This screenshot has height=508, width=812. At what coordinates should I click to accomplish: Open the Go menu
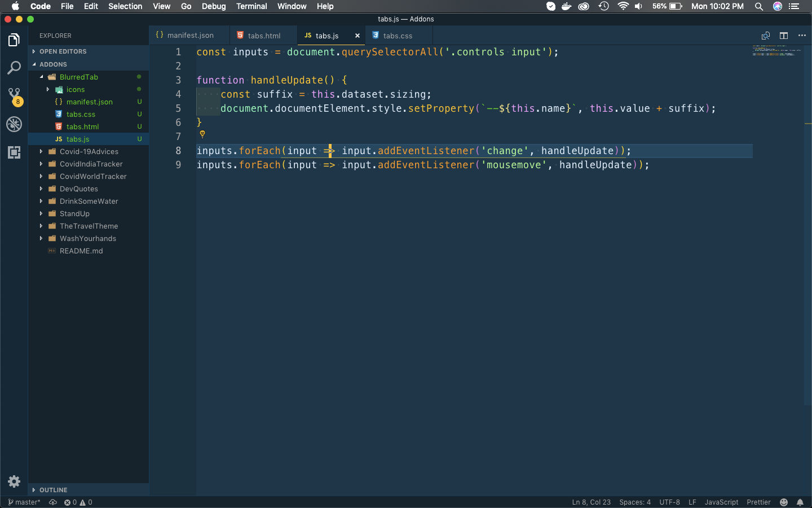pyautogui.click(x=186, y=6)
